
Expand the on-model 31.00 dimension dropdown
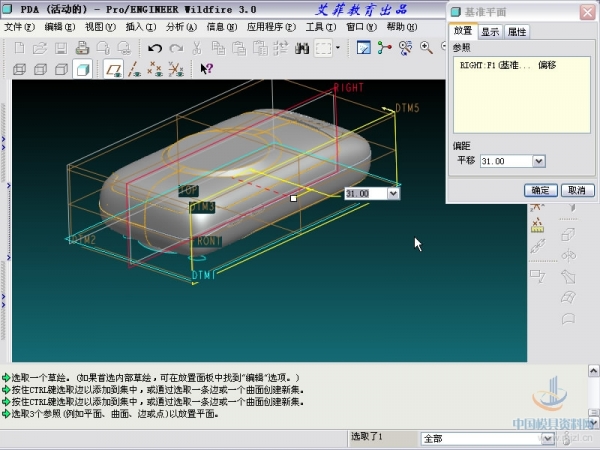[393, 193]
